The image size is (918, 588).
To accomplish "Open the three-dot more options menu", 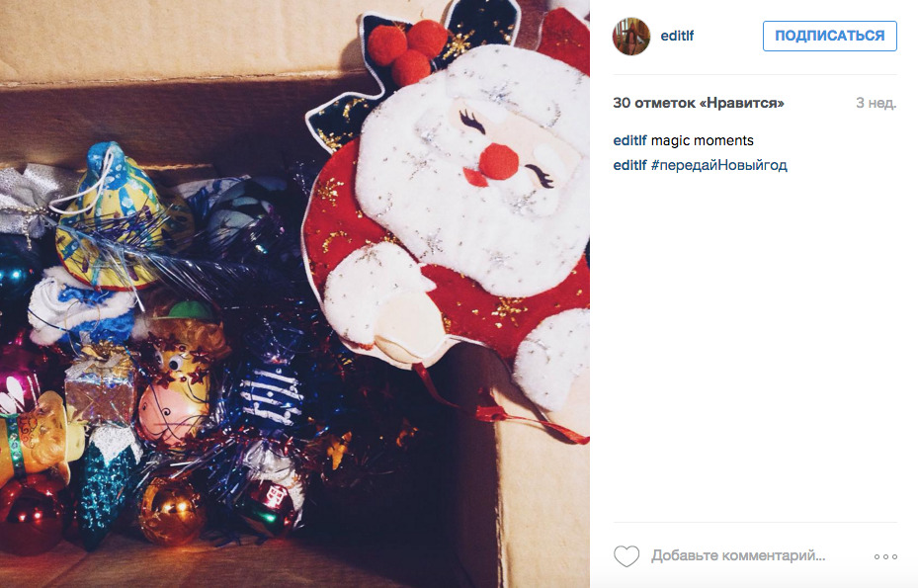I will [x=885, y=556].
